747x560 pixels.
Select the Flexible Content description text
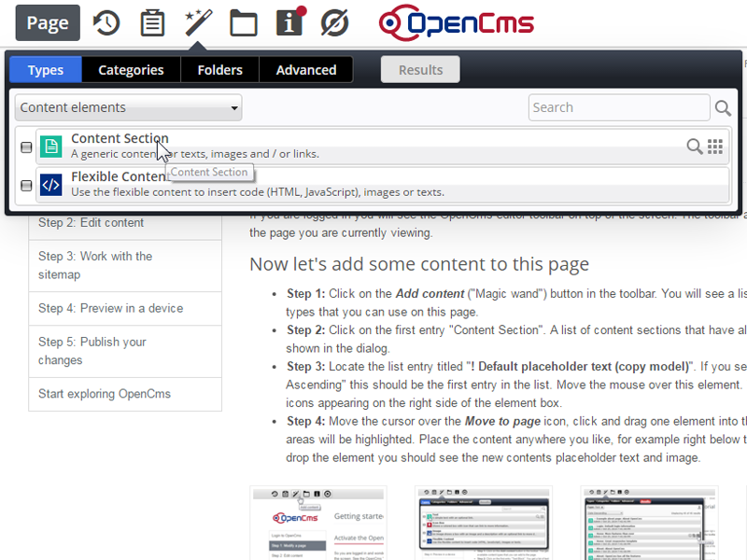(x=258, y=192)
